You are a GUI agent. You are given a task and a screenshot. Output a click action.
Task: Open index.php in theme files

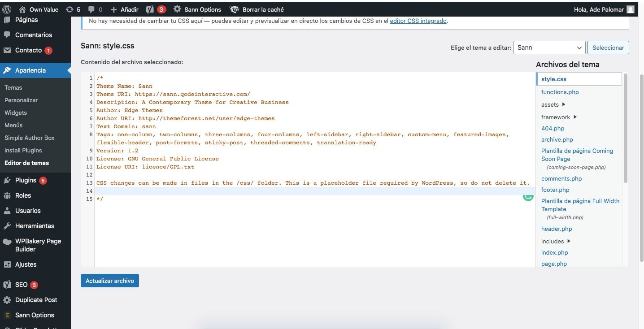555,252
